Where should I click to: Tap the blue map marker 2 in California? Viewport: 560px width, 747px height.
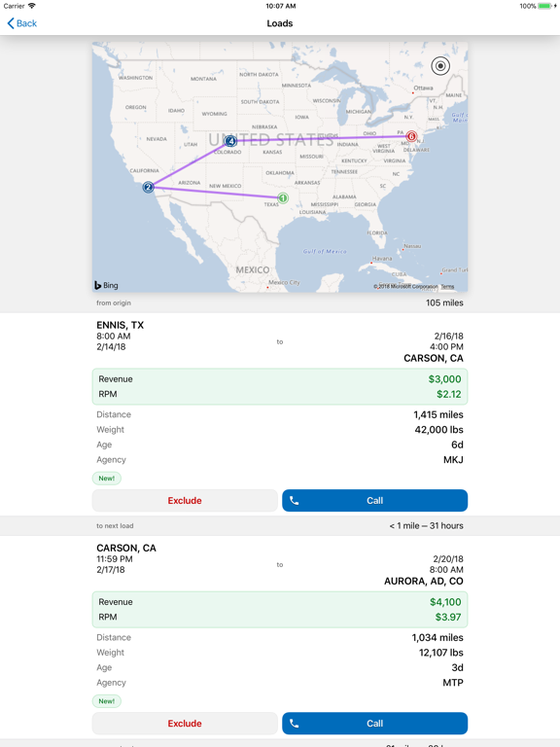click(148, 187)
